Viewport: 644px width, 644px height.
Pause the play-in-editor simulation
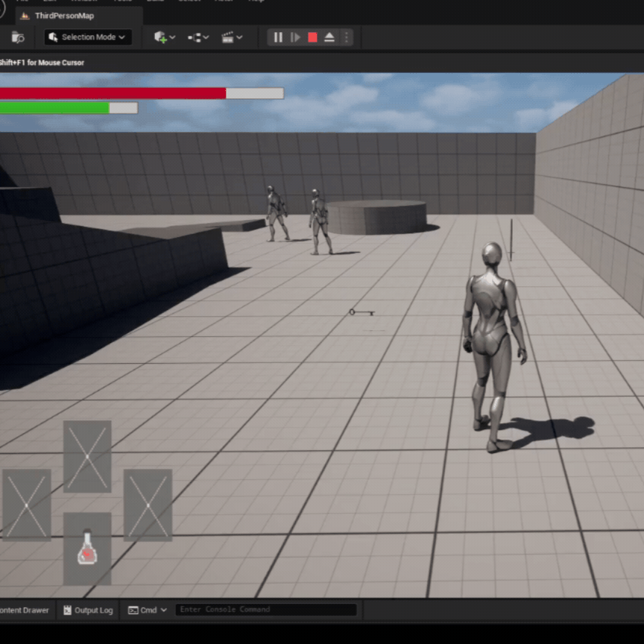click(x=278, y=37)
